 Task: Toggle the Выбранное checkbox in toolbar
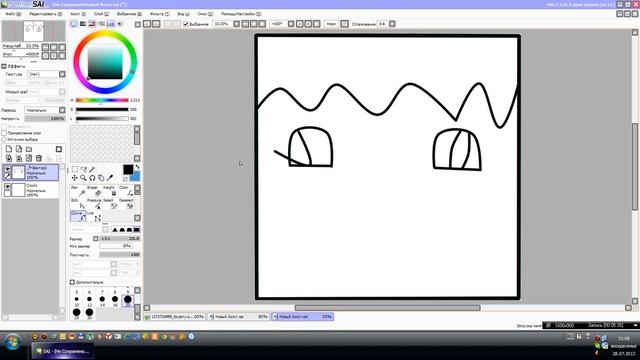tap(186, 24)
